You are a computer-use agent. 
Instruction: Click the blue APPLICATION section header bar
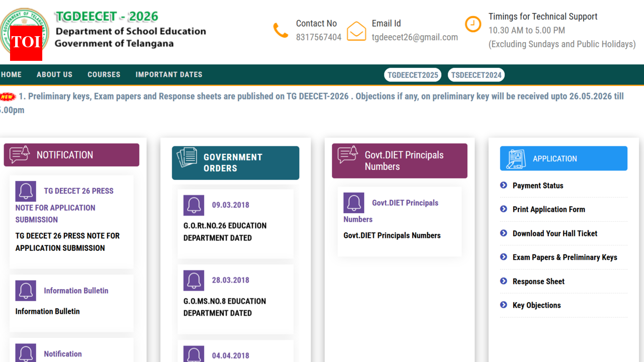click(563, 158)
